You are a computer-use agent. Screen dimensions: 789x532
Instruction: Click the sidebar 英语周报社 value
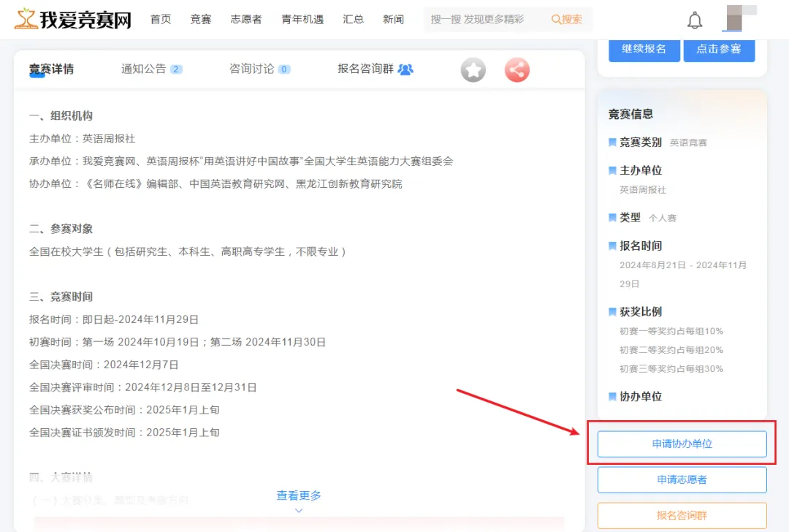(x=643, y=190)
